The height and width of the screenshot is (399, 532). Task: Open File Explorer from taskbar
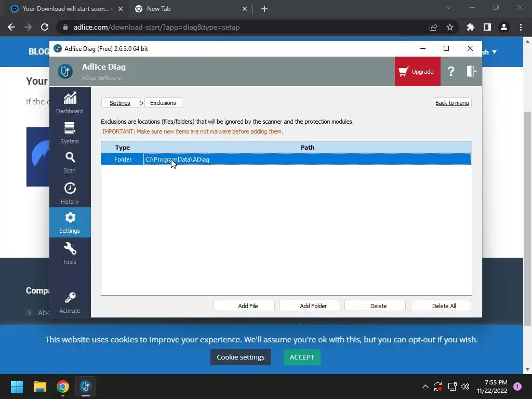(x=39, y=387)
